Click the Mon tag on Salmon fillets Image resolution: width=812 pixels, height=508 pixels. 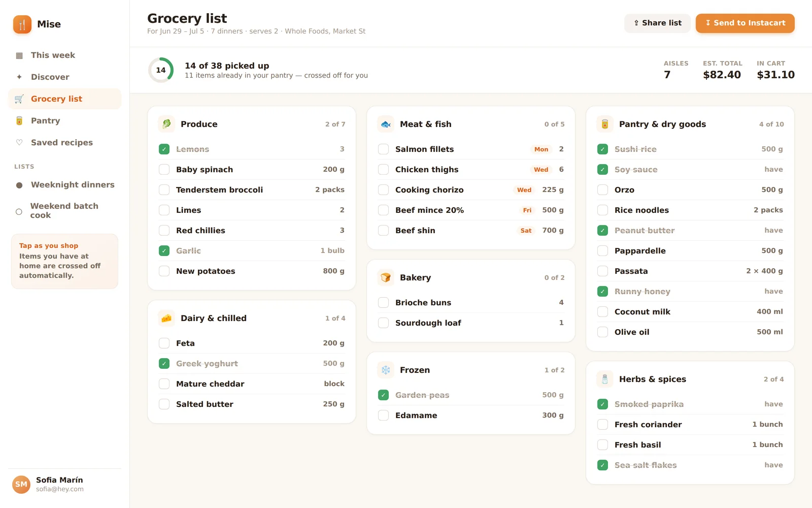click(541, 149)
